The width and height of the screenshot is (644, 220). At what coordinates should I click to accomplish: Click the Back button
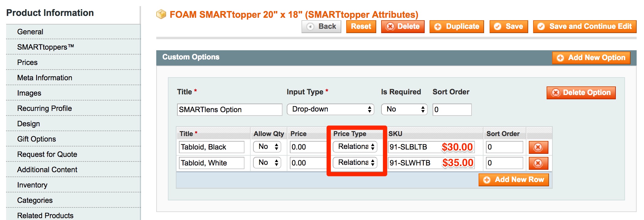pos(321,27)
